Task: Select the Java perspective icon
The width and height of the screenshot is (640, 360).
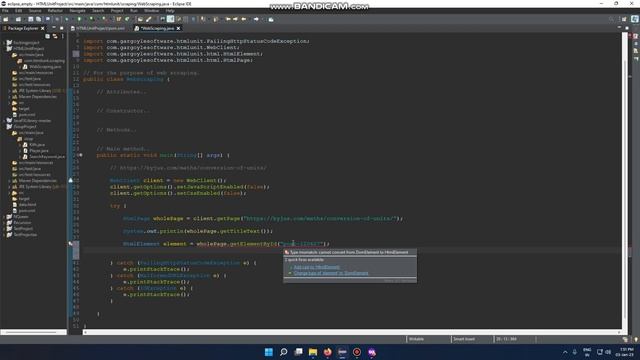Action: pyautogui.click(x=635, y=19)
